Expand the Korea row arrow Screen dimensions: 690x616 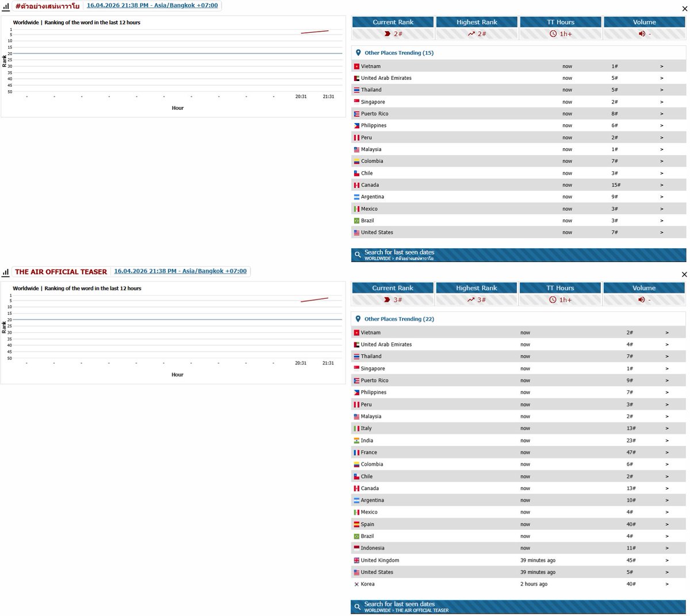click(667, 584)
